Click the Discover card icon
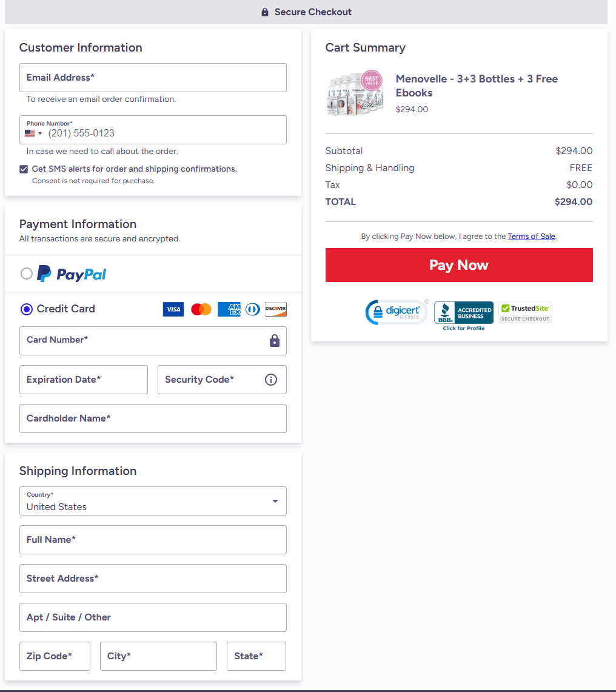The image size is (616, 692). 276,309
